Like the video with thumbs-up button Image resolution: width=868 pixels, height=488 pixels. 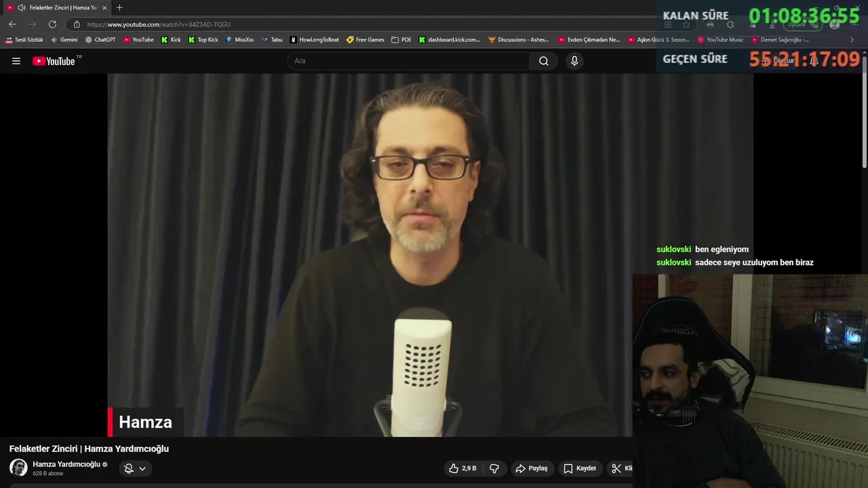[x=462, y=468]
